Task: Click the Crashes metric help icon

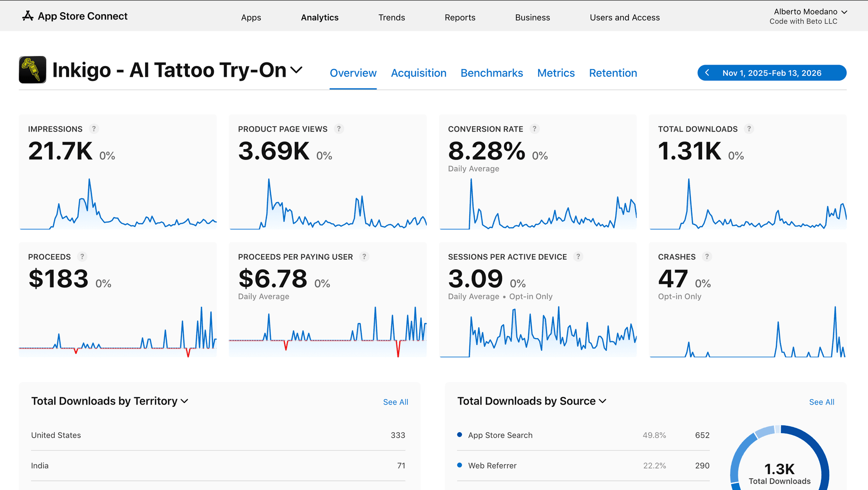Action: tap(707, 257)
